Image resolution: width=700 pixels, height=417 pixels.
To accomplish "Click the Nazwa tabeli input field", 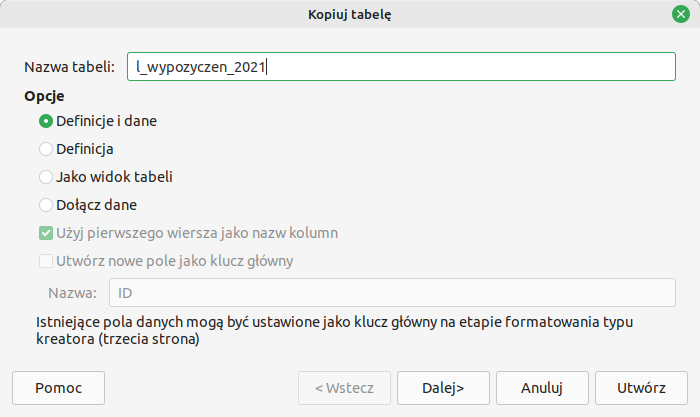I will coord(401,67).
